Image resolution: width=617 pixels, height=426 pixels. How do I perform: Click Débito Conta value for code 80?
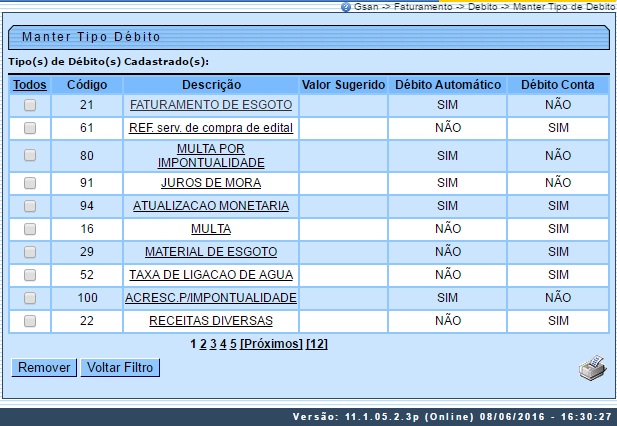[x=558, y=156]
